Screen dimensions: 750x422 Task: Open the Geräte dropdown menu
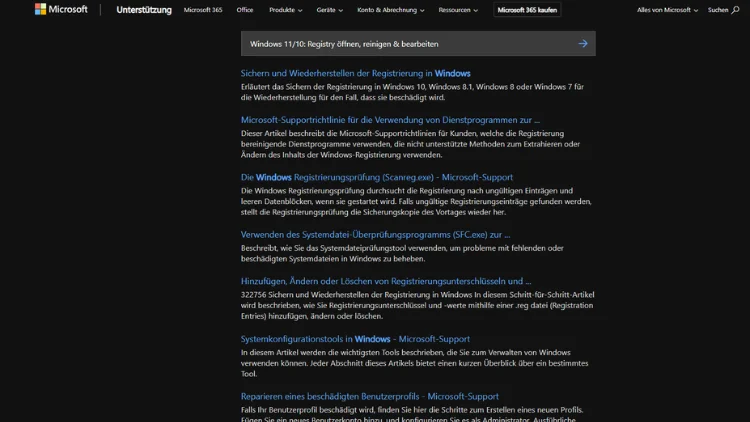point(329,10)
